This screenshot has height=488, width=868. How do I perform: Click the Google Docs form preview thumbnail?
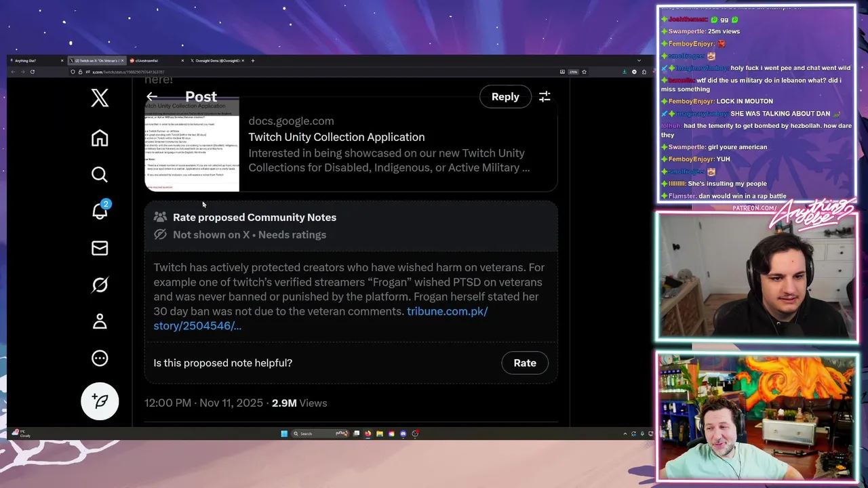[192, 146]
